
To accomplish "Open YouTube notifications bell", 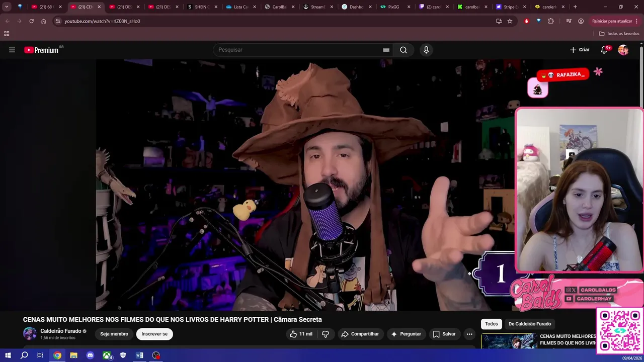I will [x=604, y=50].
